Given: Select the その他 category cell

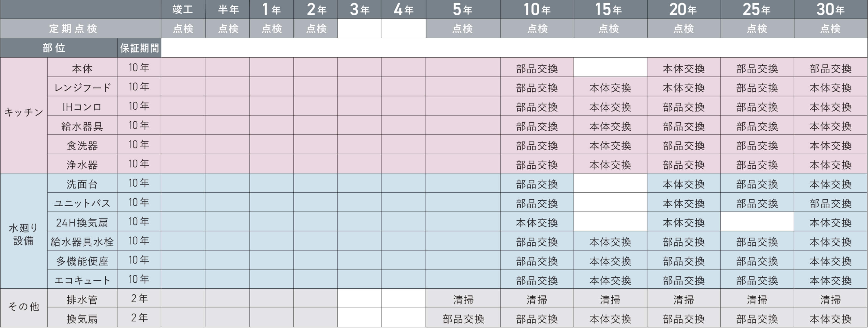Looking at the screenshot, I should click(x=23, y=308).
